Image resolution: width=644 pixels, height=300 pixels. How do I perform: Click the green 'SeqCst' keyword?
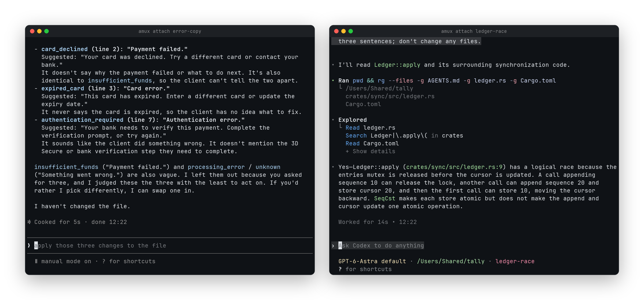(x=385, y=198)
